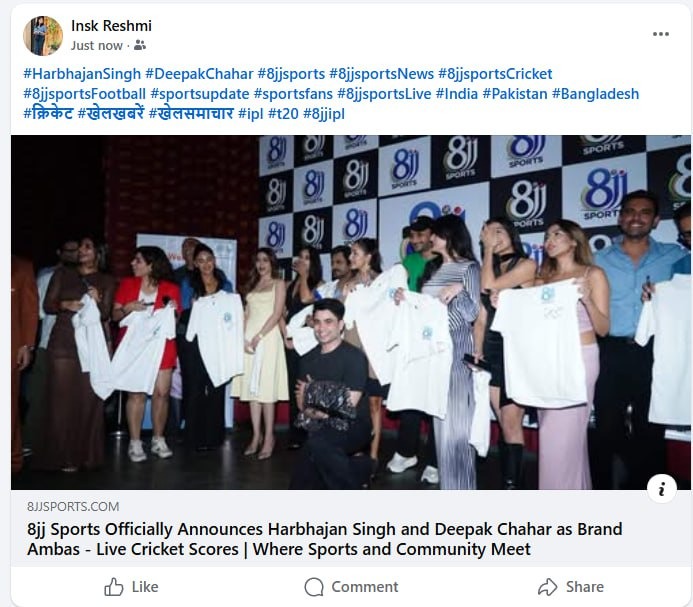Open the three-dot post options menu

pyautogui.click(x=660, y=34)
